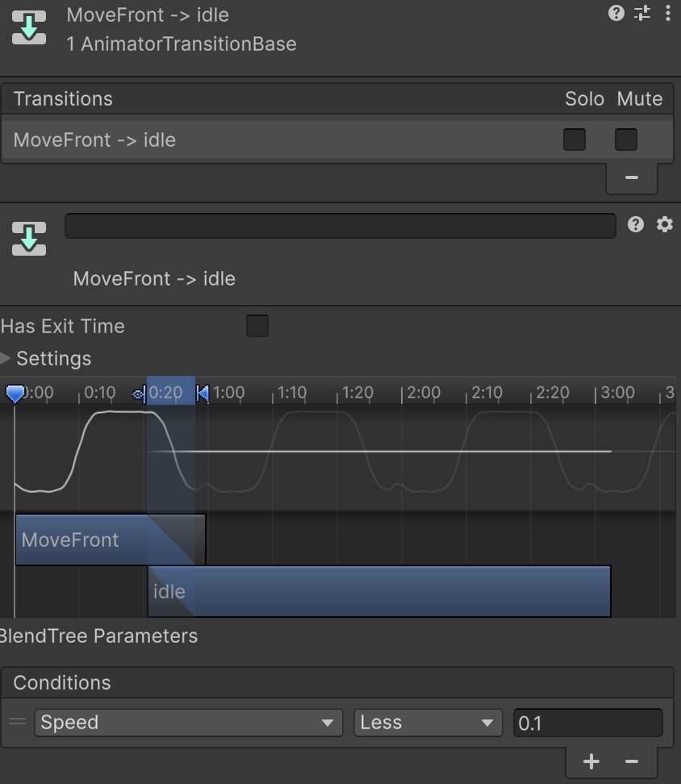
Task: Remove the condition with the minus button
Action: tap(632, 761)
